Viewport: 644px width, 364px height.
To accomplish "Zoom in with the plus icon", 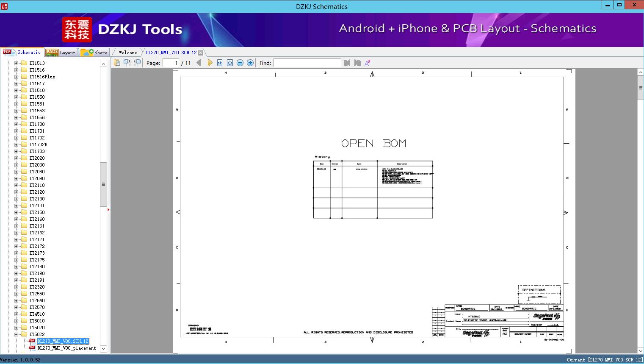I will [250, 63].
